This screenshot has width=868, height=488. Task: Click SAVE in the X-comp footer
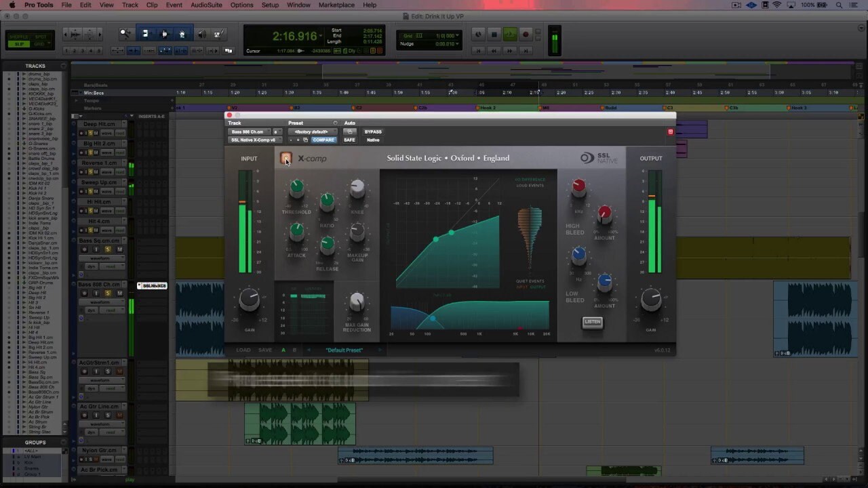[265, 350]
